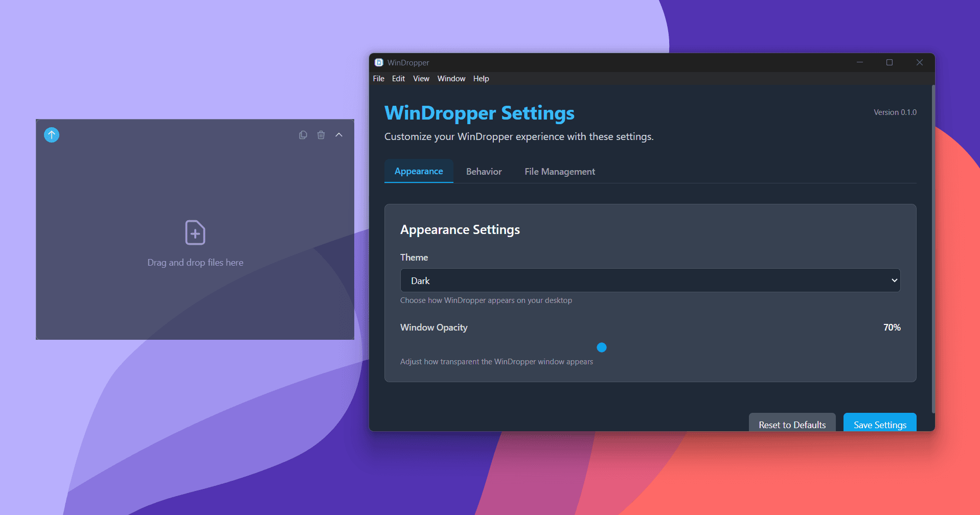Click the blue upload arrow in the drop zone
This screenshot has height=515, width=980.
click(x=51, y=135)
